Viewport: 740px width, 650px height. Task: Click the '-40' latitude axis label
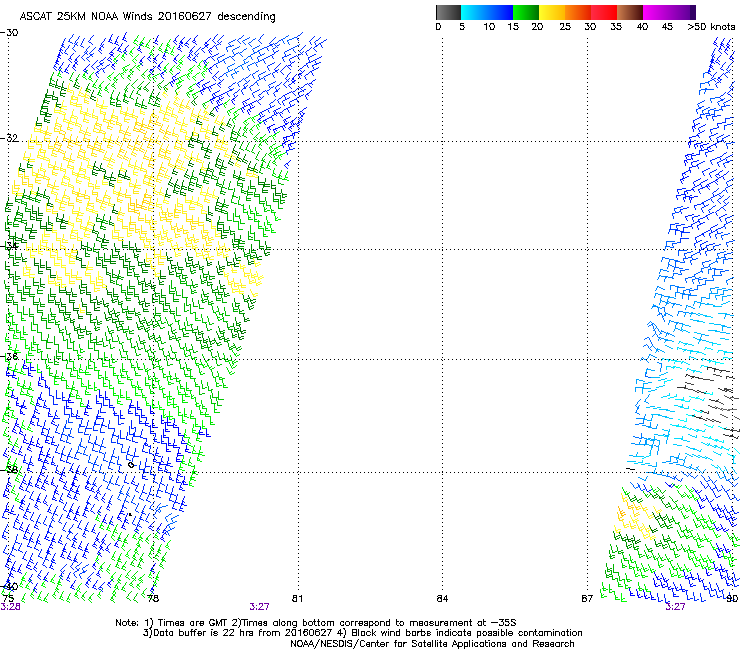9,586
